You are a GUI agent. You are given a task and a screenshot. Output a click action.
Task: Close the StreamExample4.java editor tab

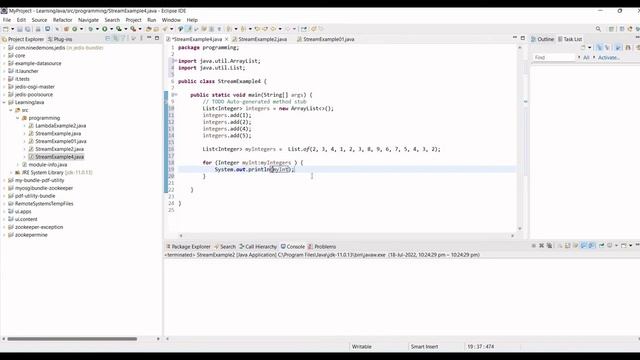(227, 39)
